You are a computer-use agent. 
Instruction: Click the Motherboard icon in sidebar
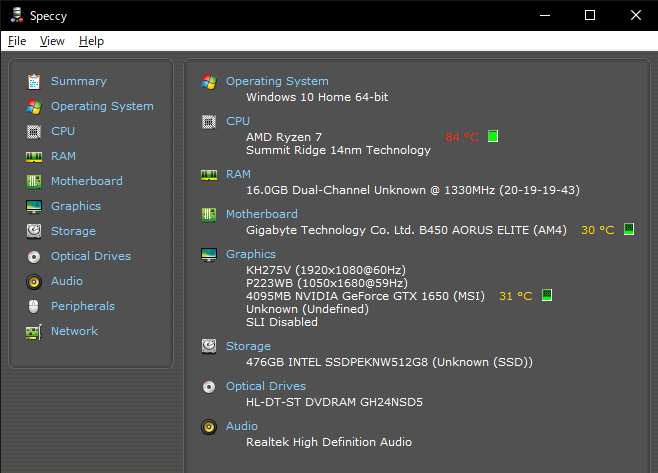(x=34, y=182)
